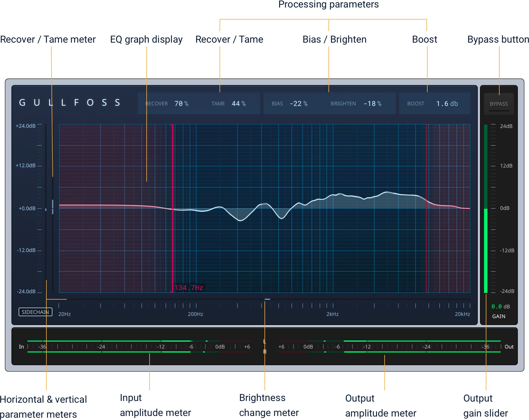Viewport: 529px width, 420px height.
Task: Enable the Sidechain option
Action: coord(35,312)
